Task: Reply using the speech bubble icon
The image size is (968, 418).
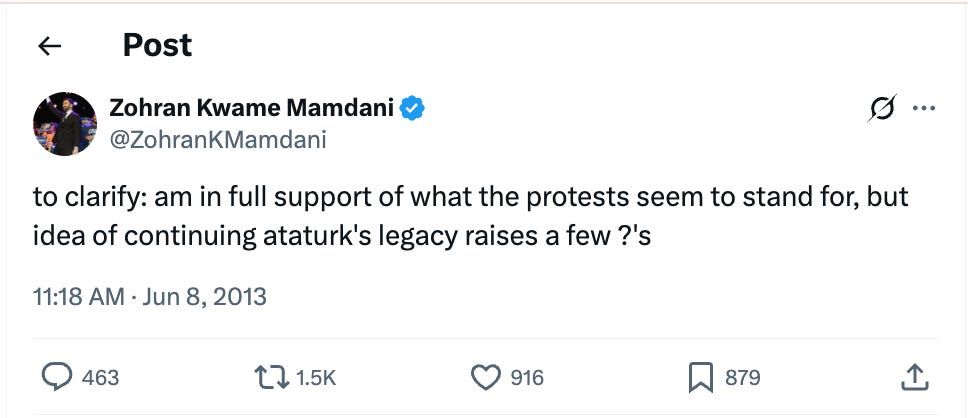Action: coord(57,377)
